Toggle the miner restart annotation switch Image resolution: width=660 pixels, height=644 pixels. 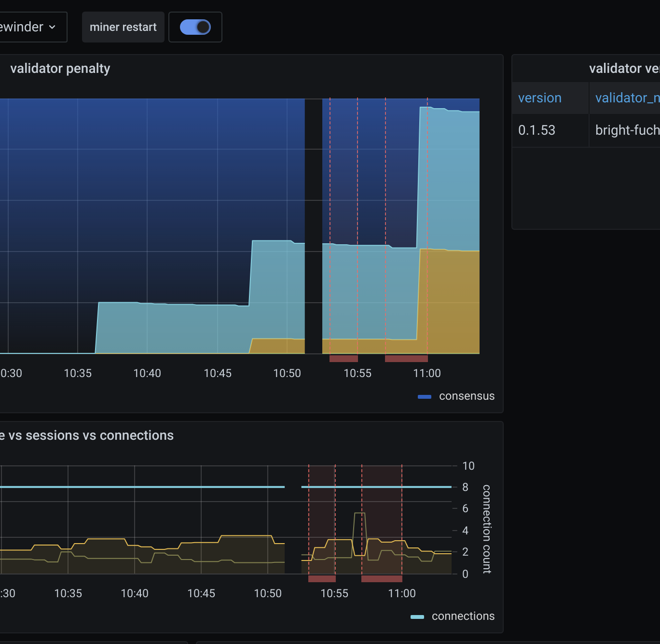(195, 27)
